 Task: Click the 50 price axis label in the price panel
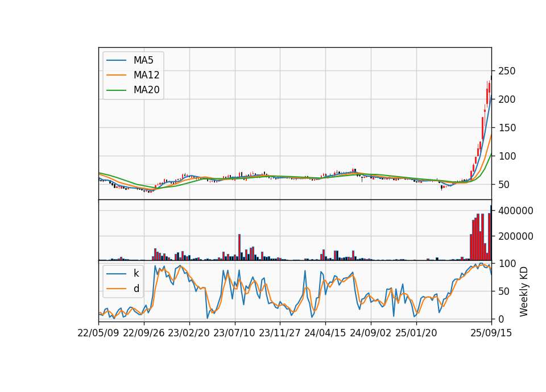click(x=504, y=185)
